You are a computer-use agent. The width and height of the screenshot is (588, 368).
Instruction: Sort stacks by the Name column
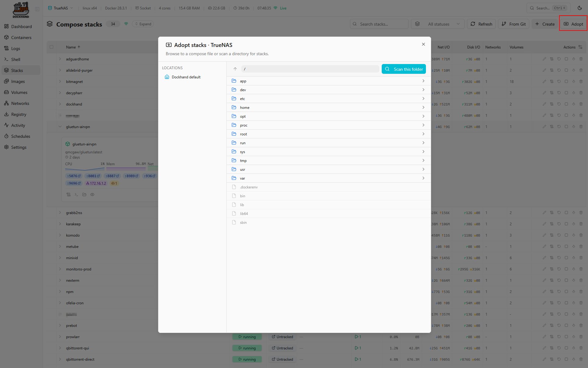pos(73,47)
